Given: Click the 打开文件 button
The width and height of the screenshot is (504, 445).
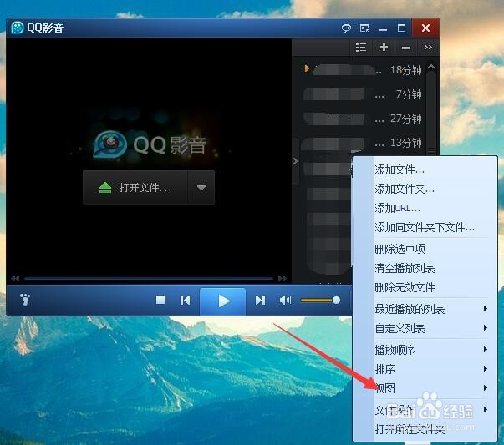Looking at the screenshot, I should (135, 188).
